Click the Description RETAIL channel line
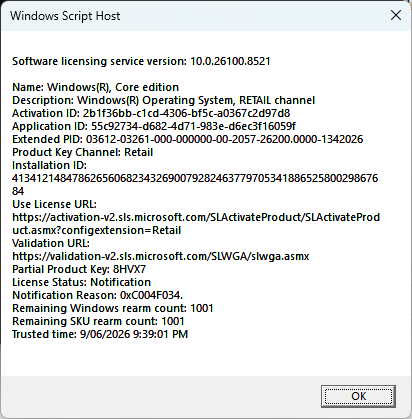 (163, 100)
